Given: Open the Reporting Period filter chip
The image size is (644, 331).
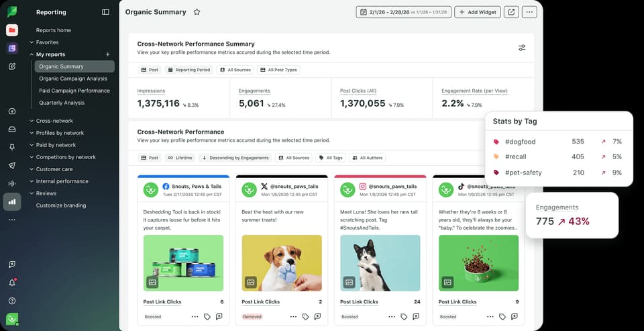Looking at the screenshot, I should [189, 70].
